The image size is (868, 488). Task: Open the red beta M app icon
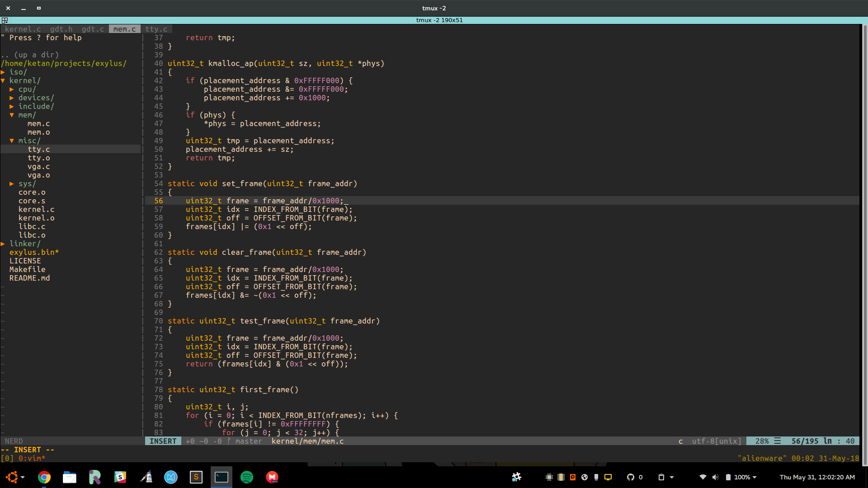pyautogui.click(x=272, y=477)
